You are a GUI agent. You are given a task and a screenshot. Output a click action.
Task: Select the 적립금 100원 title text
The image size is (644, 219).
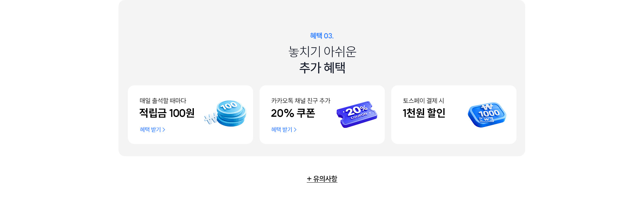click(x=167, y=113)
